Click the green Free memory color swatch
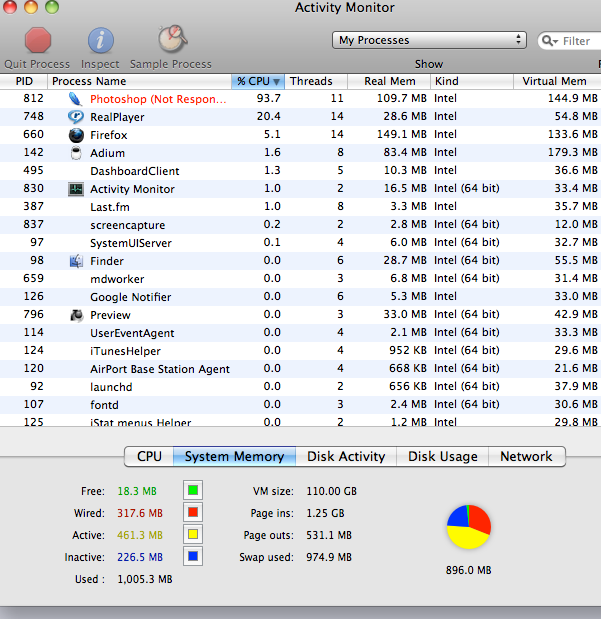Viewport: 601px width, 619px height. 193,491
